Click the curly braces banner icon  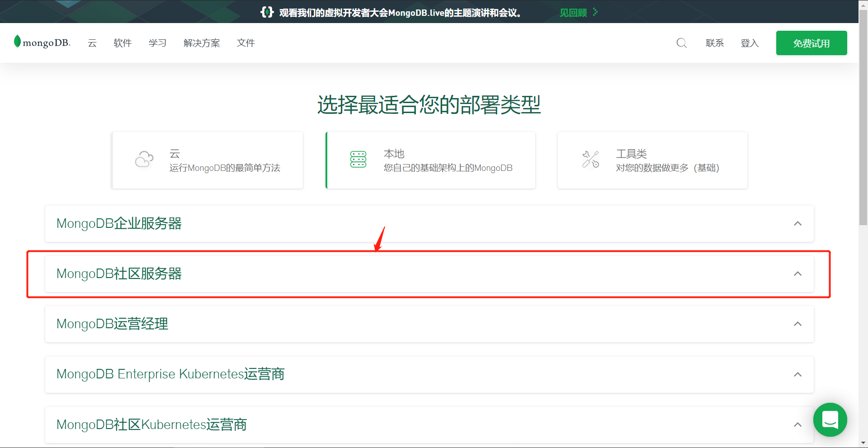(267, 12)
